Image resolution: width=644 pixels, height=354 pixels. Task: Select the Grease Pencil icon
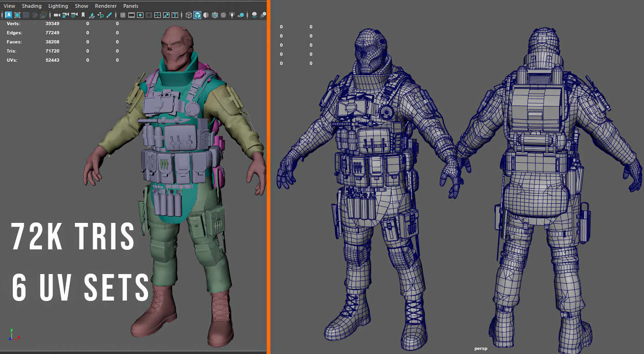(109, 15)
